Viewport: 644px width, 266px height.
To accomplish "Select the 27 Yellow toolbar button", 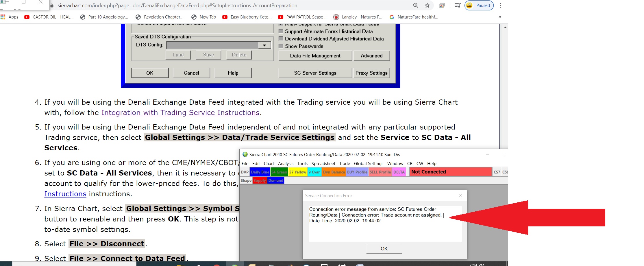I will (x=298, y=172).
